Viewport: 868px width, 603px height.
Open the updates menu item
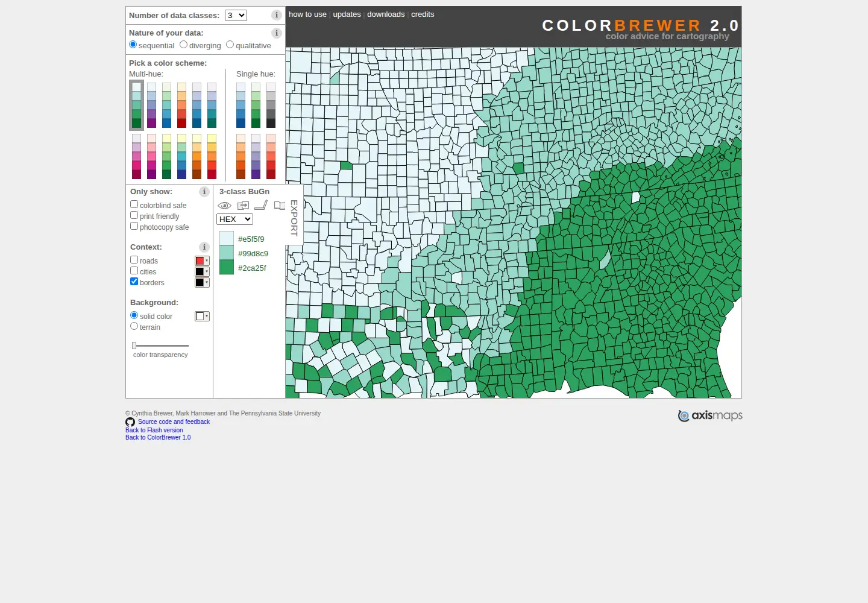347,14
